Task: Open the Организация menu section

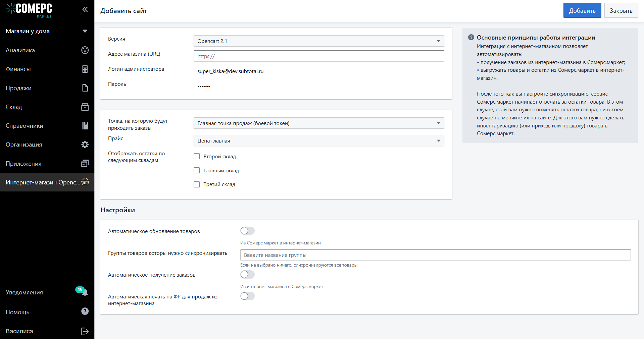Action: click(47, 145)
